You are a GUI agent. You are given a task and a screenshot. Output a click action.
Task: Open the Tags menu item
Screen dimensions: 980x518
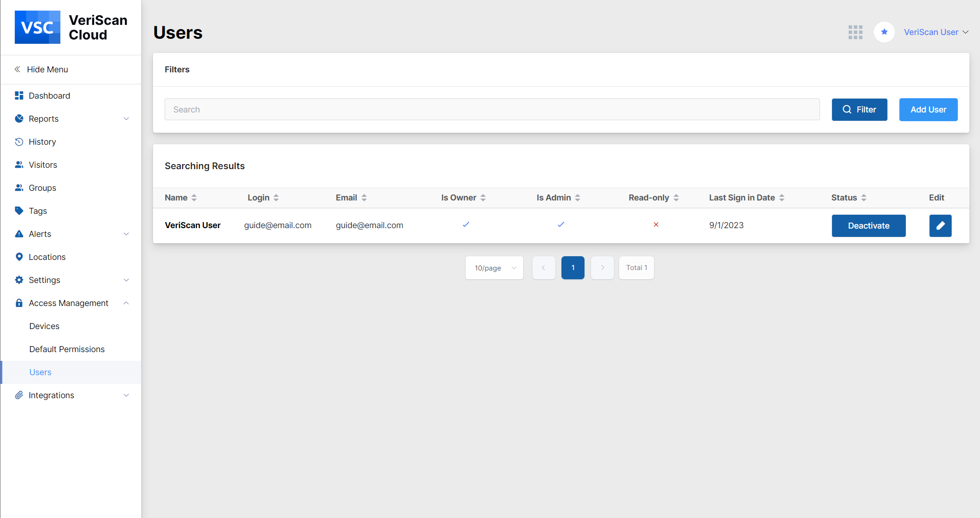coord(71,211)
